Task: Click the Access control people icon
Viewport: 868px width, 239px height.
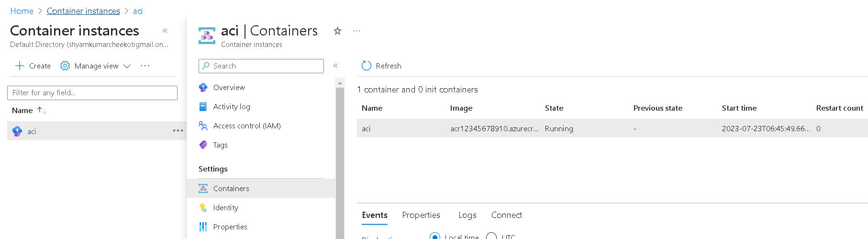Action: point(203,125)
